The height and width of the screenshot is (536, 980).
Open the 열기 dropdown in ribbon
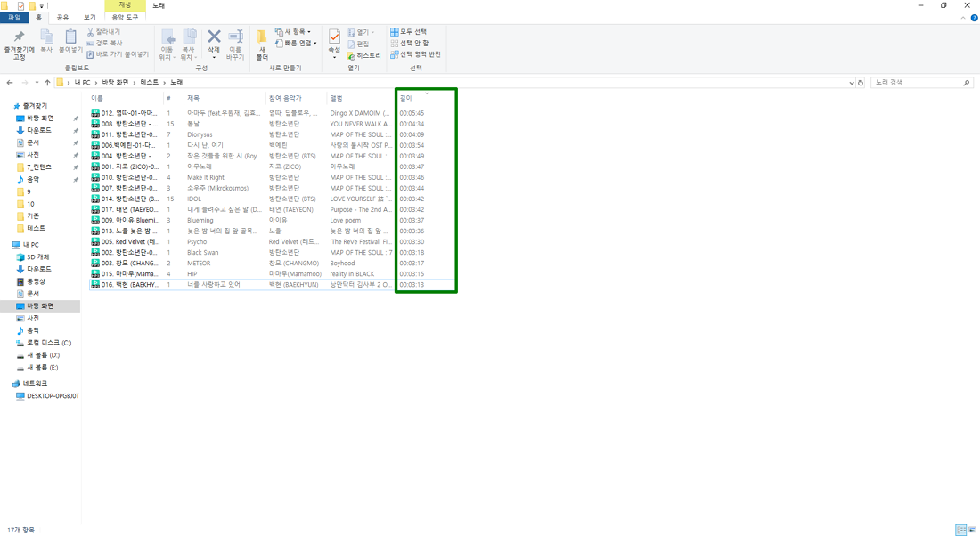click(361, 32)
